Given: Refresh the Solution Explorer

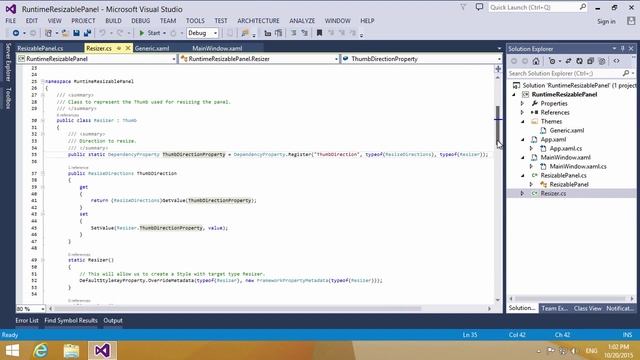Looking at the screenshot, I should pyautogui.click(x=579, y=61).
